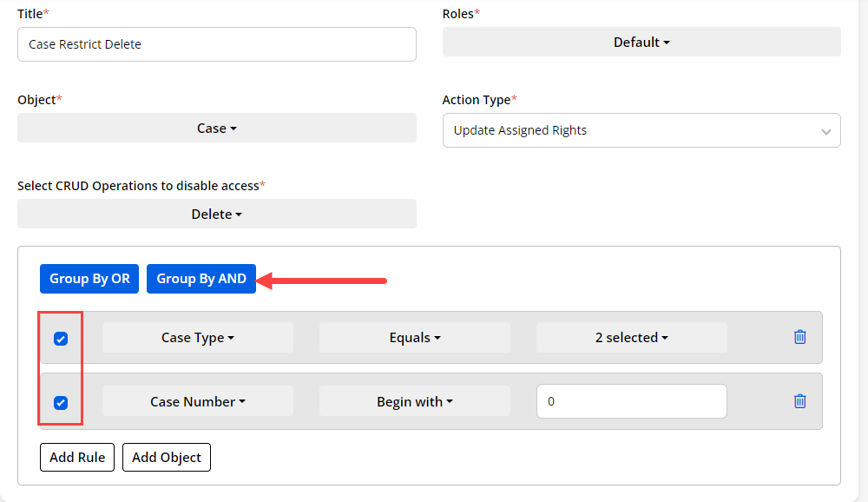Viewport: 868px width, 502px height.
Task: Expand the Case Type field dropdown
Action: coord(198,338)
